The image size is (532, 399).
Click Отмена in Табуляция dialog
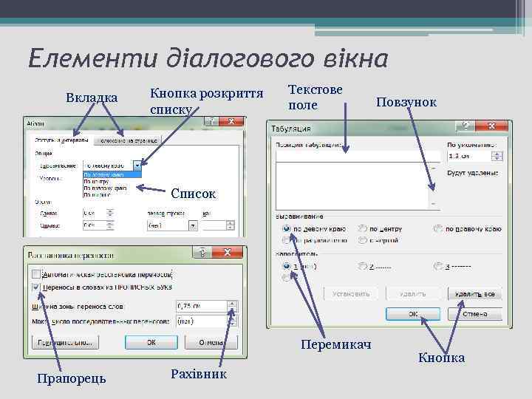474,314
